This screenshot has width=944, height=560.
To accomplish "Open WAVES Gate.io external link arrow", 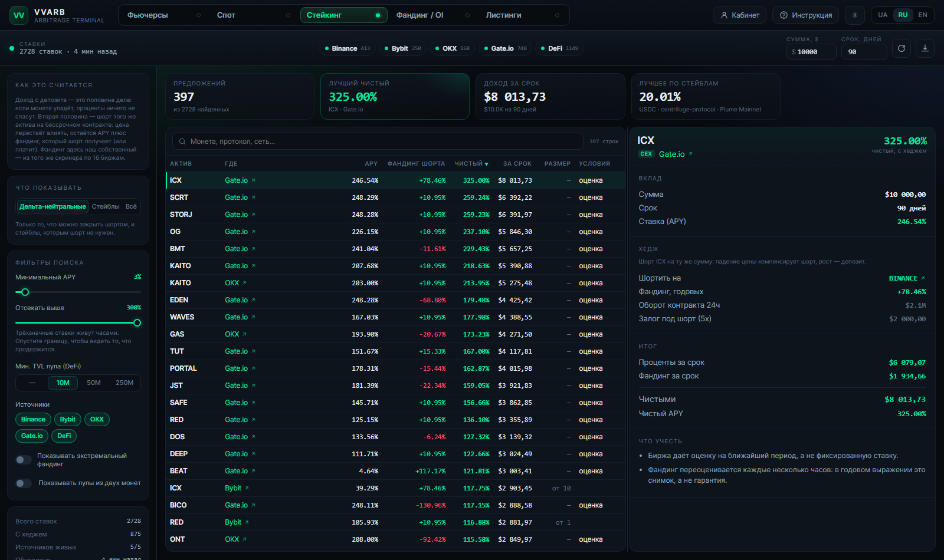I will [x=253, y=317].
